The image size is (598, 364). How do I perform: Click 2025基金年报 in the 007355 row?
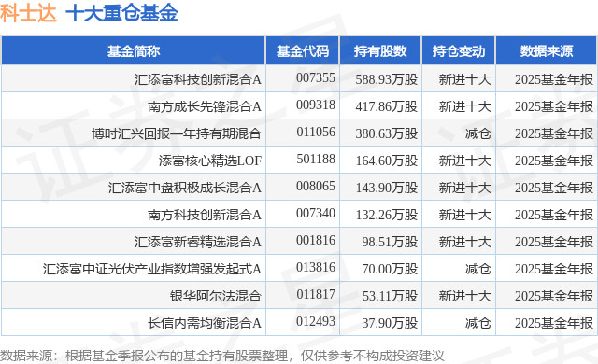pyautogui.click(x=554, y=79)
